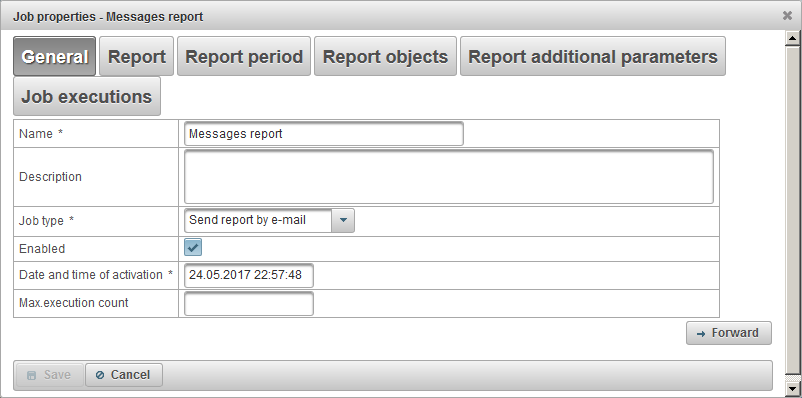Image resolution: width=802 pixels, height=398 pixels.
Task: Click the Forward button
Action: point(729,333)
